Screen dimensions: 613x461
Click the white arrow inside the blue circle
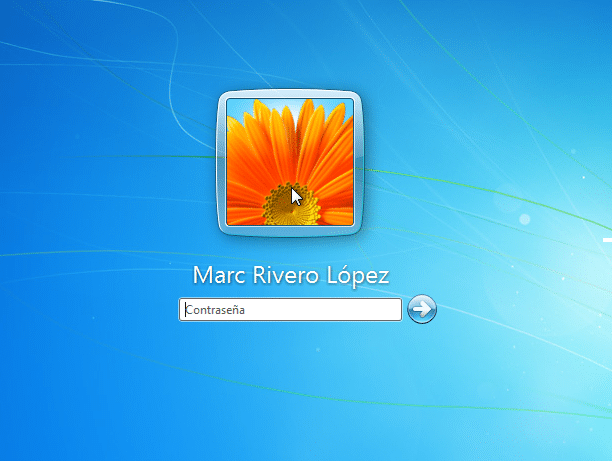[423, 309]
